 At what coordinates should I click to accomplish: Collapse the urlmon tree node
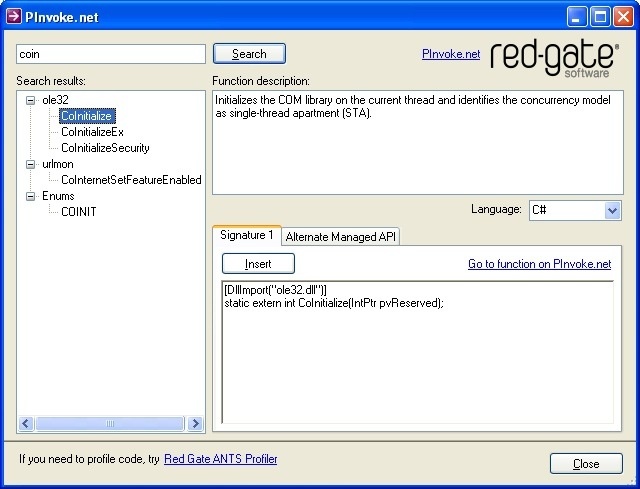pyautogui.click(x=30, y=164)
